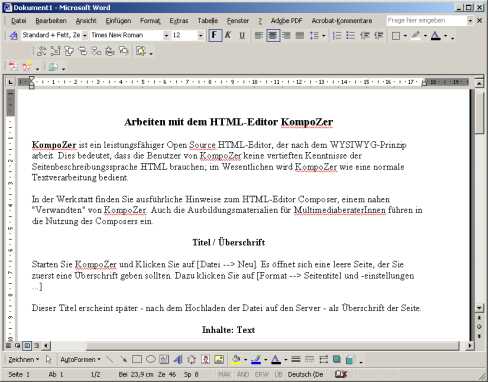Click the Deutsch language indicator in status bar
The image size is (488, 382).
(x=305, y=374)
